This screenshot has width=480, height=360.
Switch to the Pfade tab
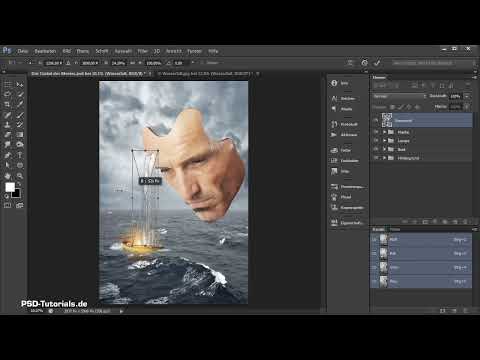tap(395, 229)
